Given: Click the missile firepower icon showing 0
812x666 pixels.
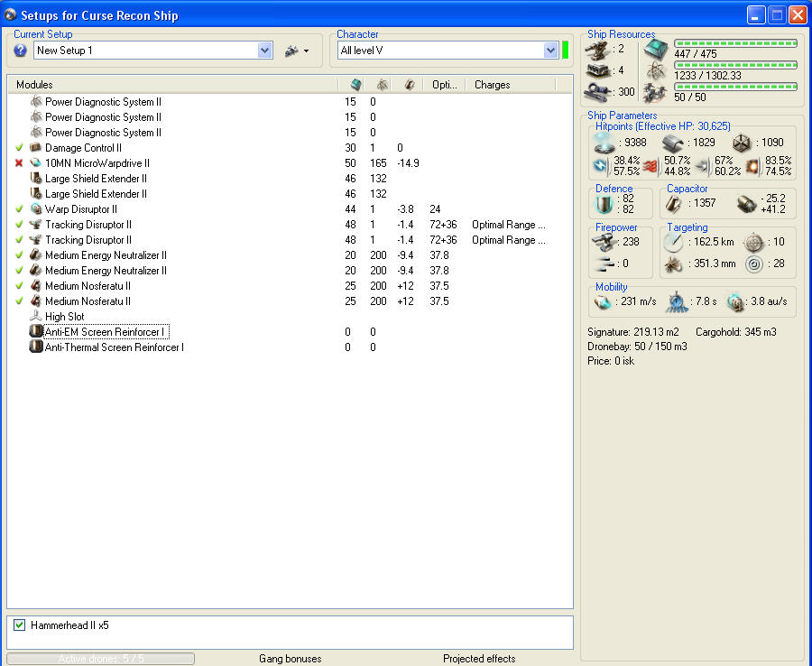Looking at the screenshot, I should point(604,264).
